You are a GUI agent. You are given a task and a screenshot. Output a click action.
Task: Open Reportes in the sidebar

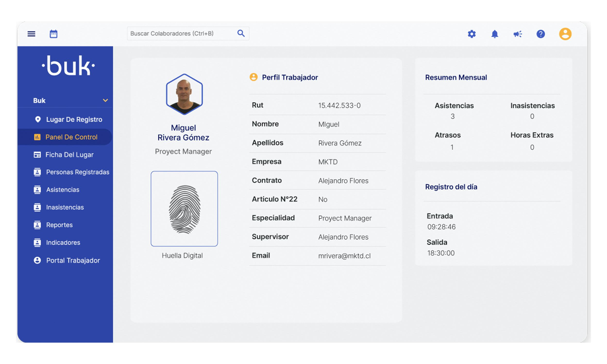point(59,225)
